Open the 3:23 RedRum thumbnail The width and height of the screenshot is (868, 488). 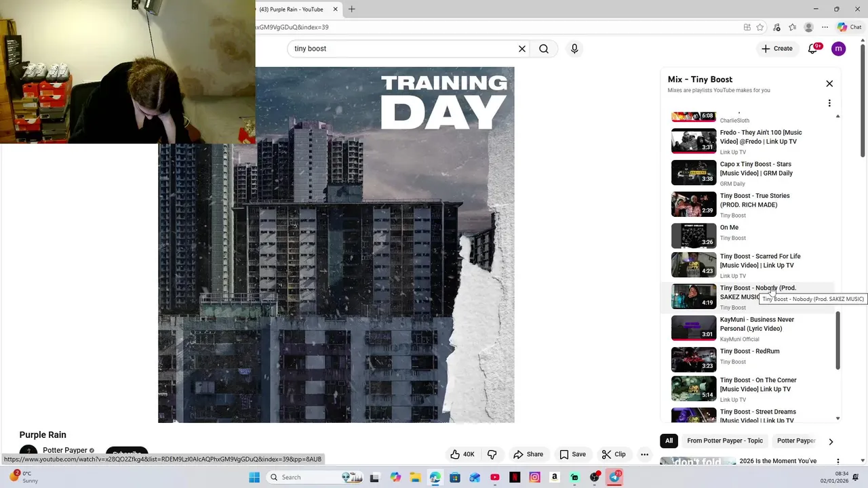[694, 360]
